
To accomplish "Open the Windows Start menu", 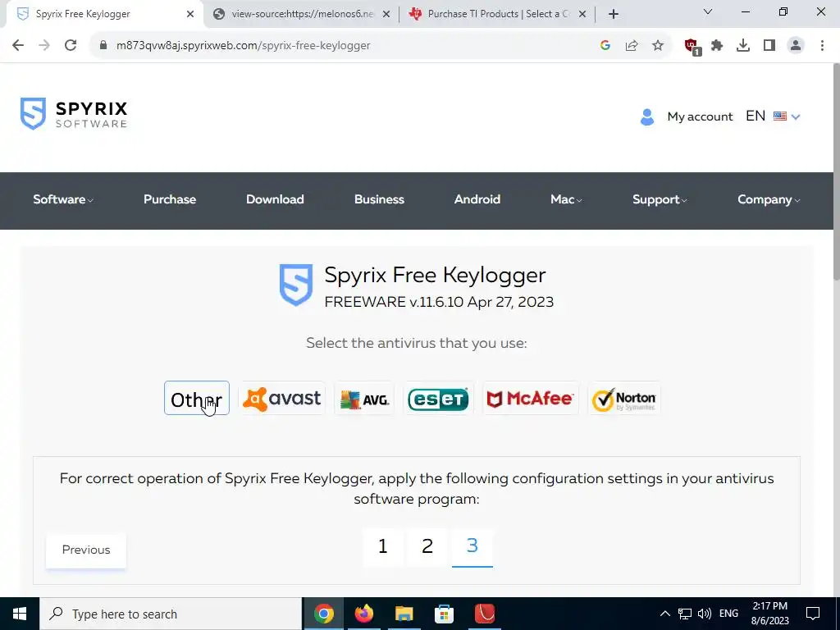I will pos(20,614).
